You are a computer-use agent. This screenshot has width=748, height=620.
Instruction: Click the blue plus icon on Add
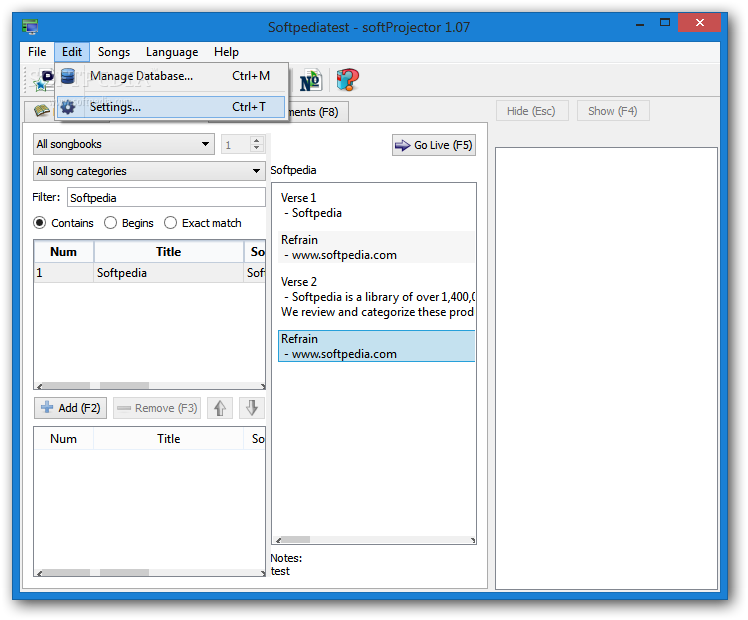pyautogui.click(x=47, y=407)
